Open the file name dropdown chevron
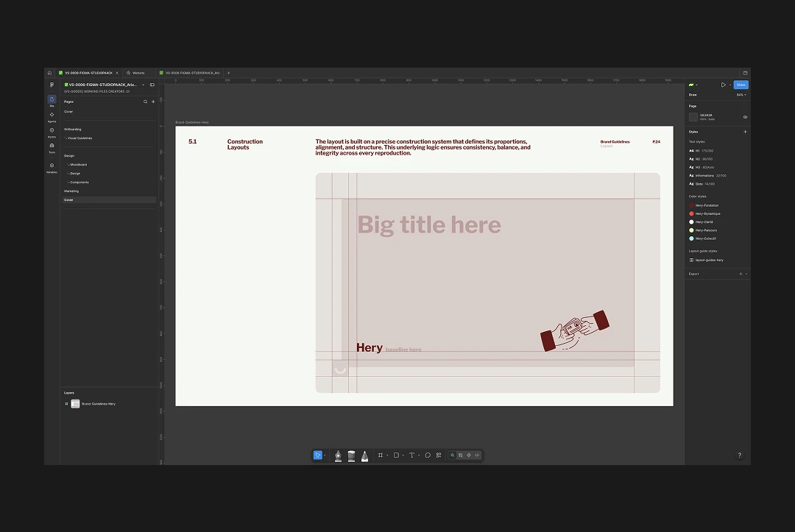 [143, 85]
